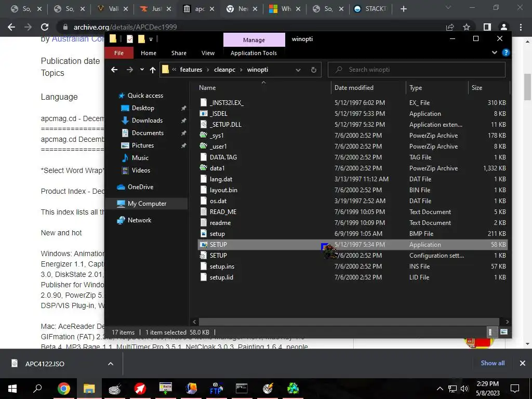This screenshot has width=532, height=399.
Task: Select the READ_ME text document
Action: (x=223, y=212)
